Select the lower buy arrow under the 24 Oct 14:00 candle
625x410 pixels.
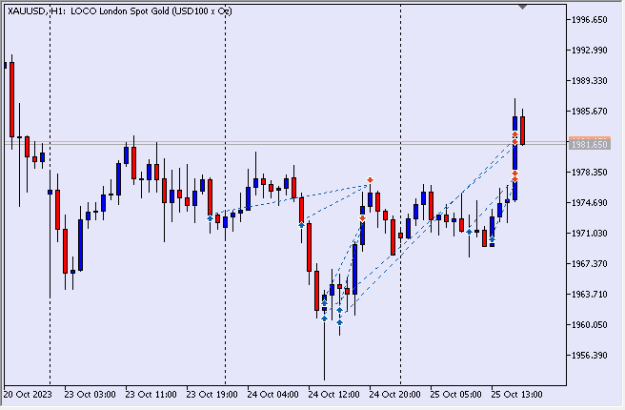[x=324, y=318]
